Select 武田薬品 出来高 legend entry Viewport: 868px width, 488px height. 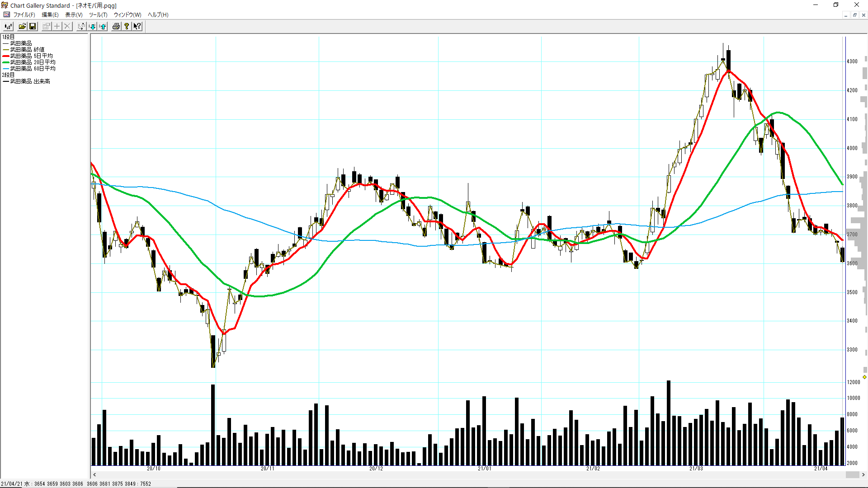click(x=30, y=81)
